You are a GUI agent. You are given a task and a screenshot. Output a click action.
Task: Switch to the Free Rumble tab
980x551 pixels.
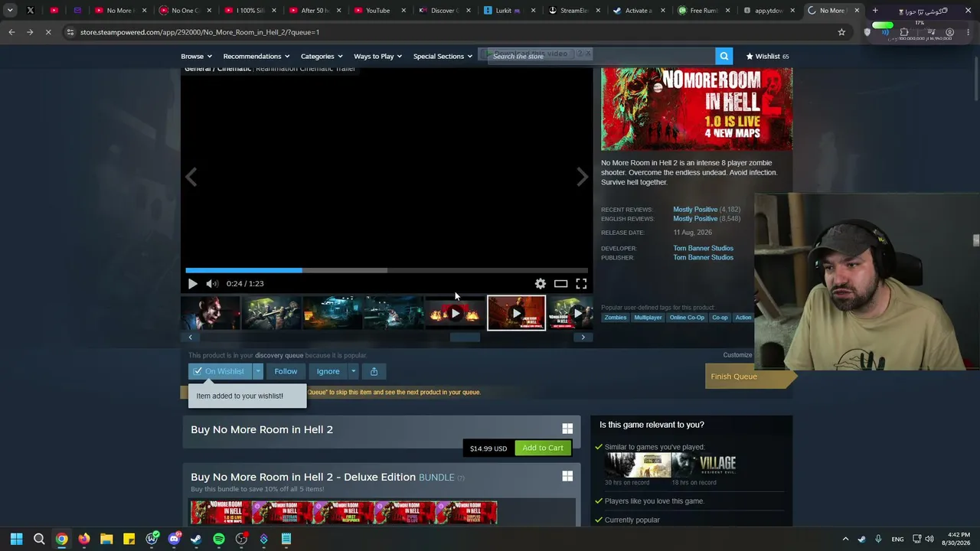tap(704, 11)
